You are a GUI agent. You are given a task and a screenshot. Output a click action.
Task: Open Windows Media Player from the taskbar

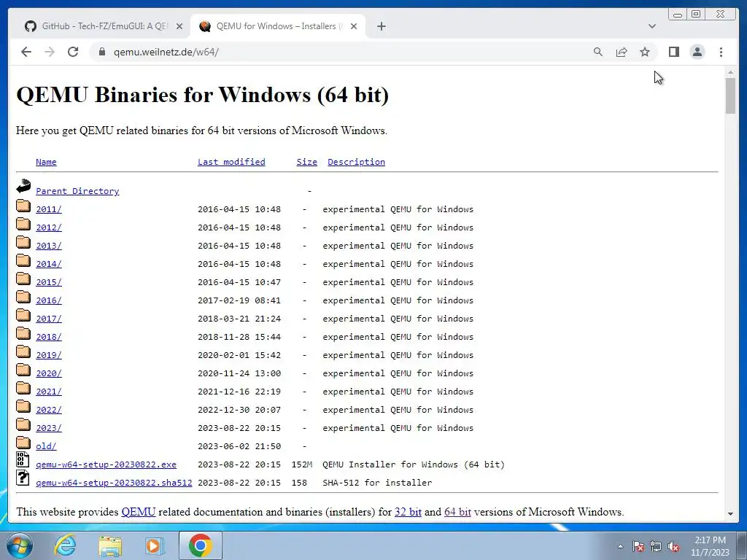coord(154,545)
